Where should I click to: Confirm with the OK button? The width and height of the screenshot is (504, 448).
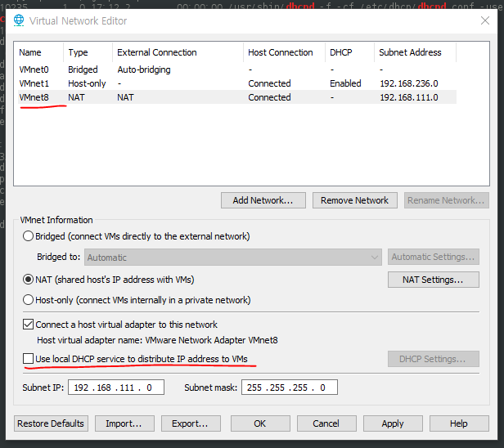[260, 423]
